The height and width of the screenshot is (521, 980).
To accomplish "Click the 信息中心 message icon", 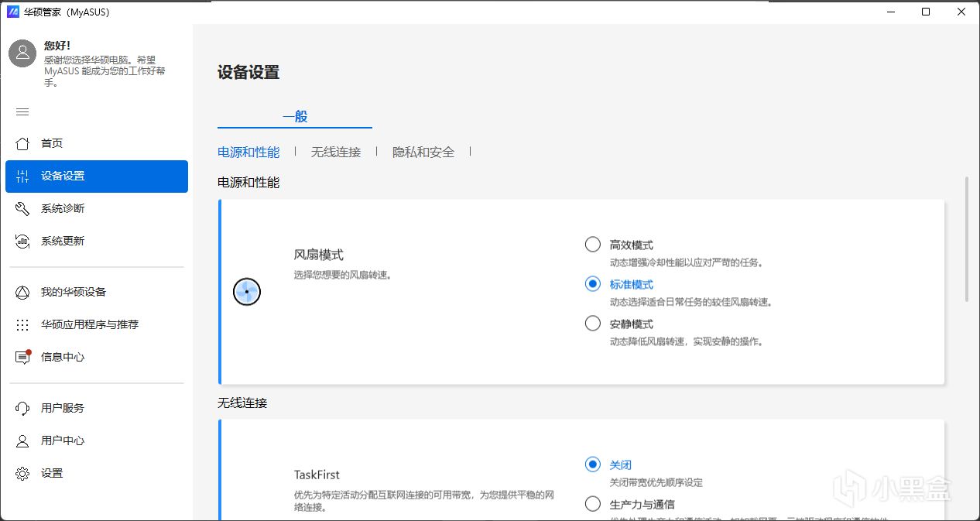I will coord(23,357).
